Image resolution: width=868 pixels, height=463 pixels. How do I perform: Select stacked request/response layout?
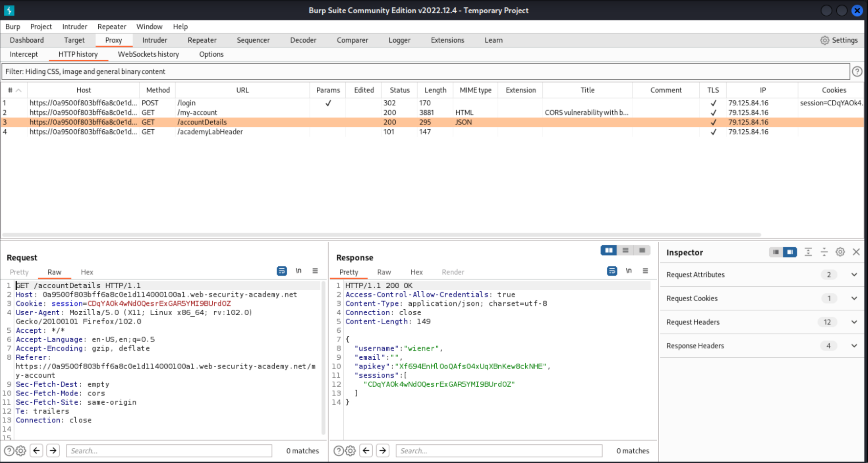point(625,250)
